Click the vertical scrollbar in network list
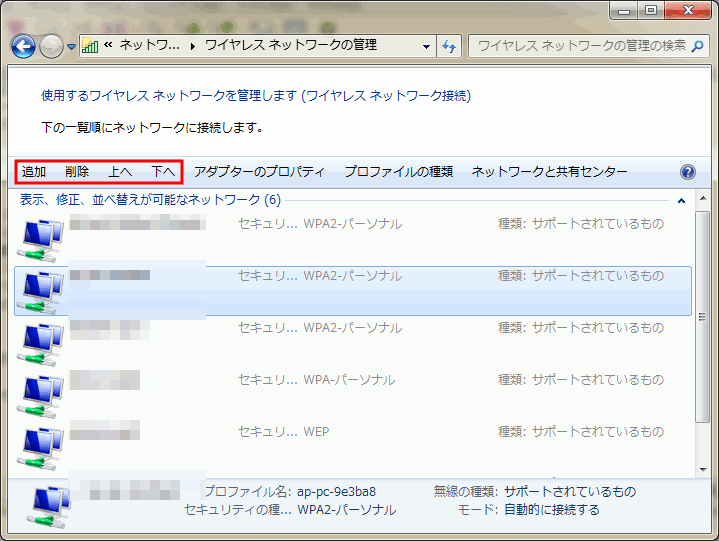 [x=702, y=340]
